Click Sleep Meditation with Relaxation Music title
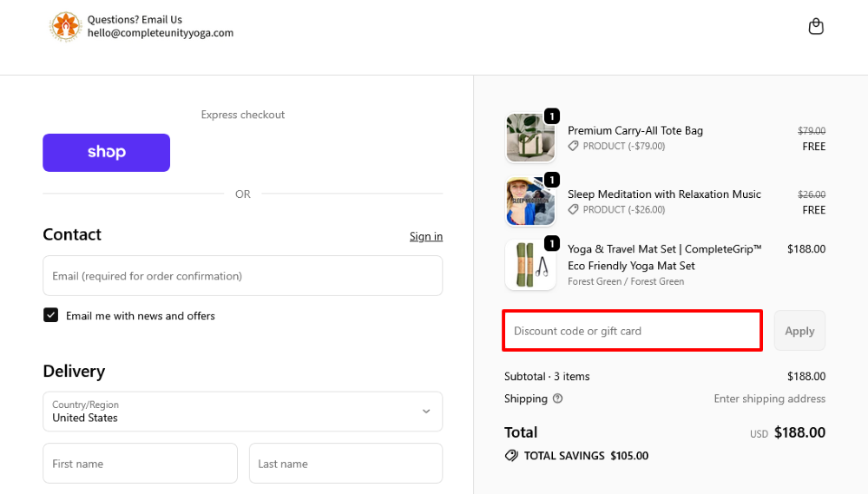This screenshot has width=868, height=494. [x=664, y=194]
